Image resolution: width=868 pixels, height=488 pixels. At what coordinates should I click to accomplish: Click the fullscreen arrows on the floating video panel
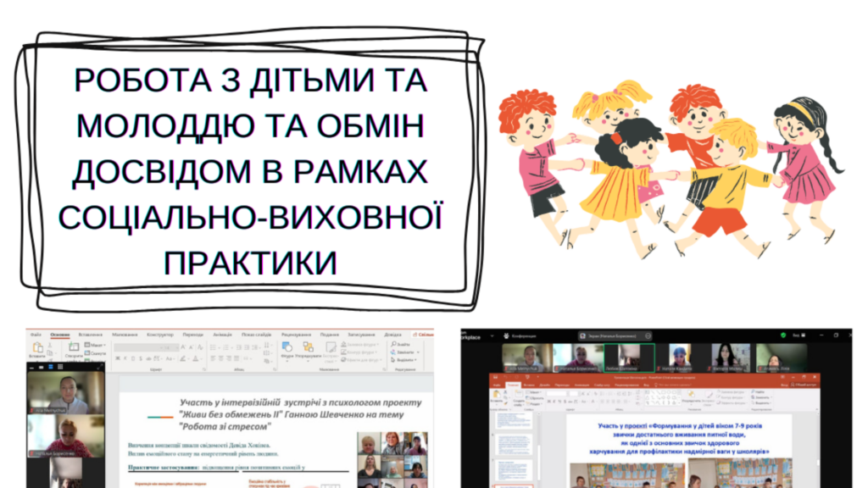click(100, 366)
